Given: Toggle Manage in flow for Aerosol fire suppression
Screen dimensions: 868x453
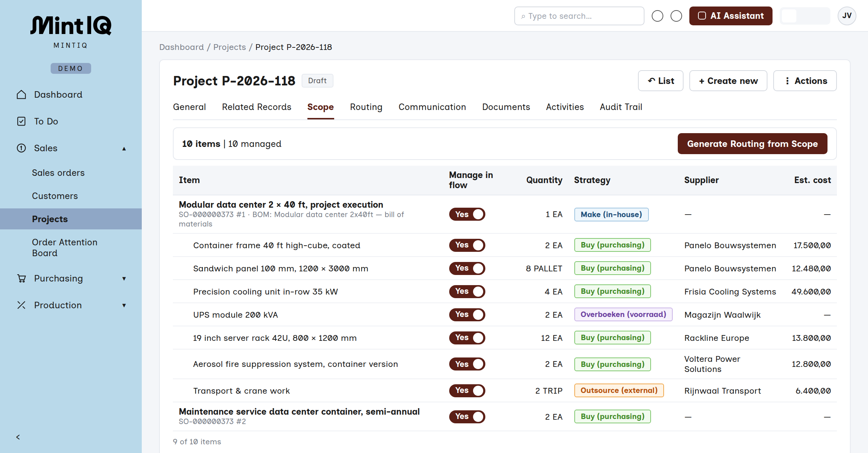Looking at the screenshot, I should (467, 364).
